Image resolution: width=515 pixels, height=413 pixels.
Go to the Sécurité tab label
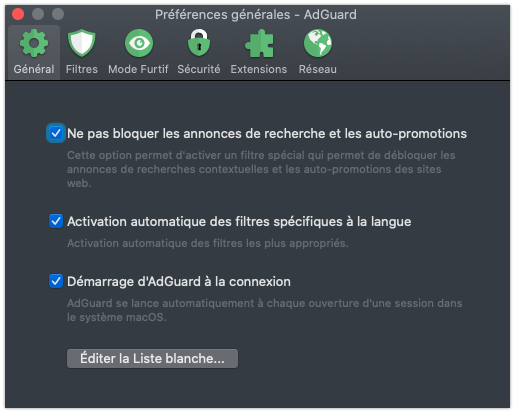[199, 69]
